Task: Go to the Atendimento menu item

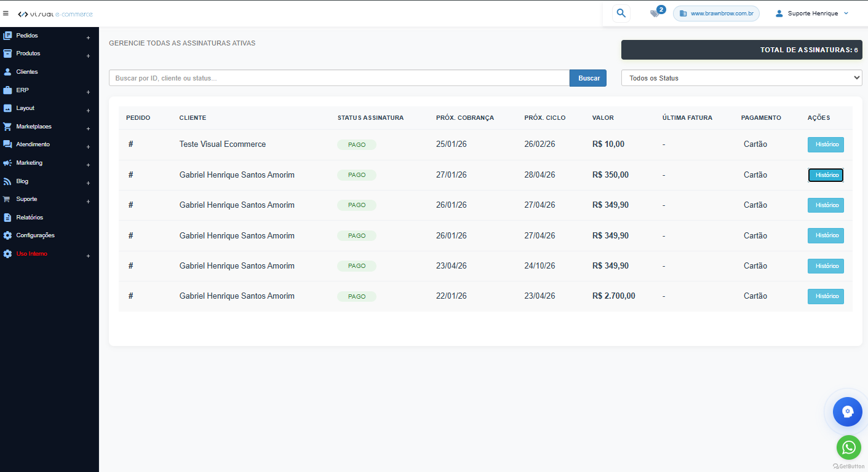Action: pyautogui.click(x=33, y=144)
